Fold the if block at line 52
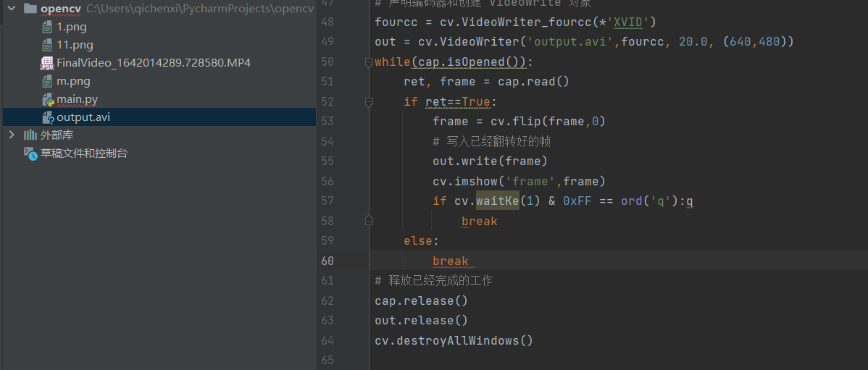Image resolution: width=868 pixels, height=370 pixels. 369,102
